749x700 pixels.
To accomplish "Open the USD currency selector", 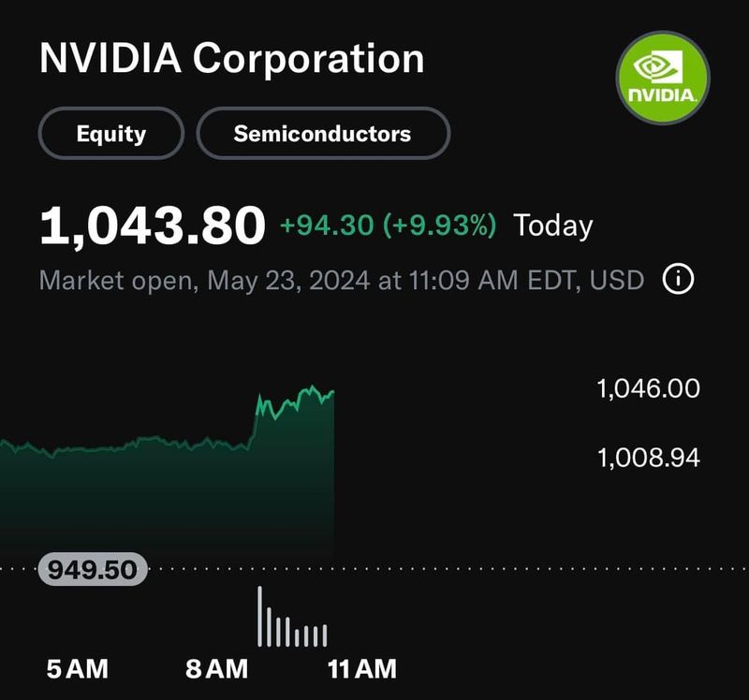I will coord(619,278).
